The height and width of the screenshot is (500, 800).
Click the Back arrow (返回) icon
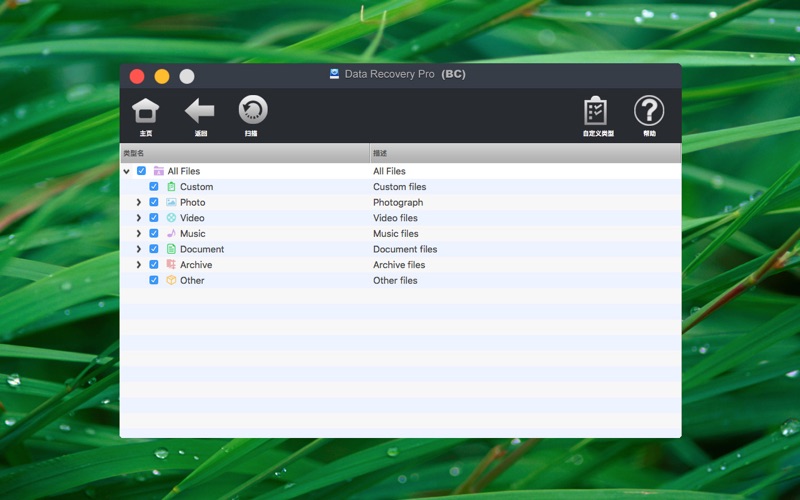tap(200, 111)
